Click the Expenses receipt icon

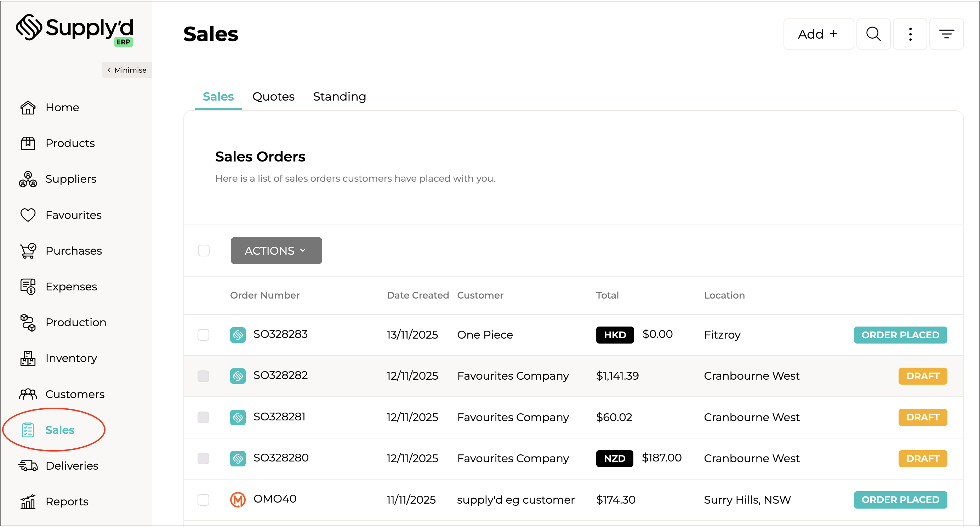tap(28, 287)
